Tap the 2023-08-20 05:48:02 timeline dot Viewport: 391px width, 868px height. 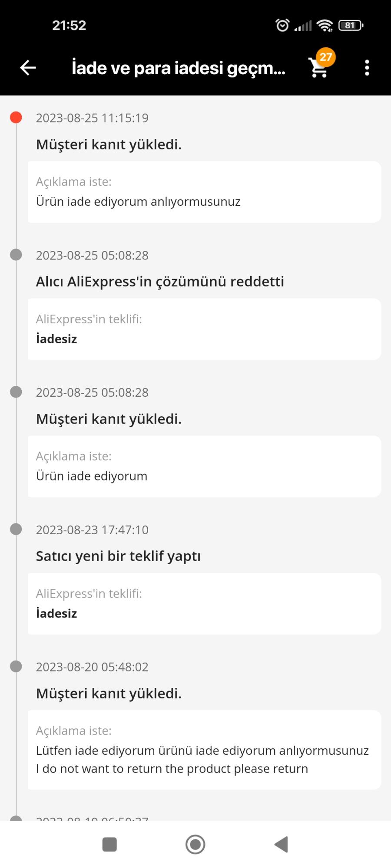coord(16,667)
